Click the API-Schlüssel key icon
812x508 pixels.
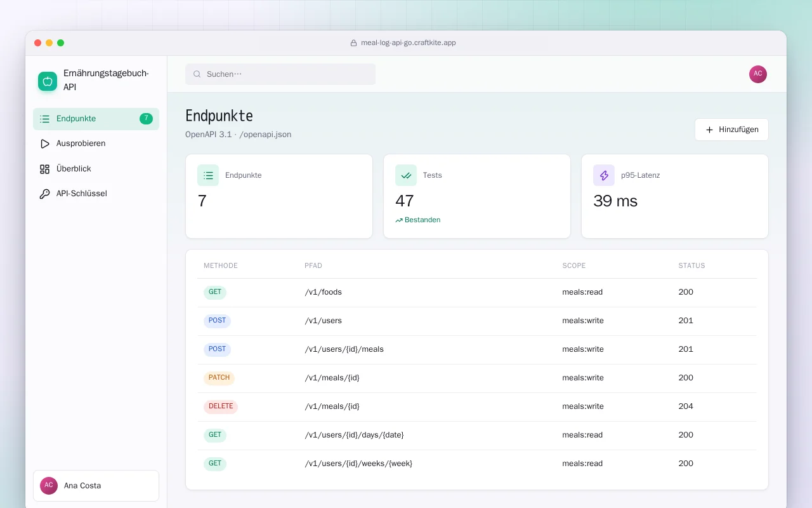click(x=44, y=194)
